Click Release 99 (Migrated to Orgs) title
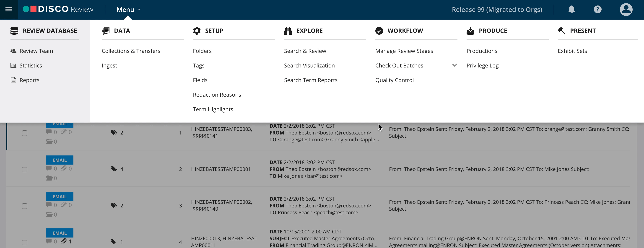 point(497,9)
